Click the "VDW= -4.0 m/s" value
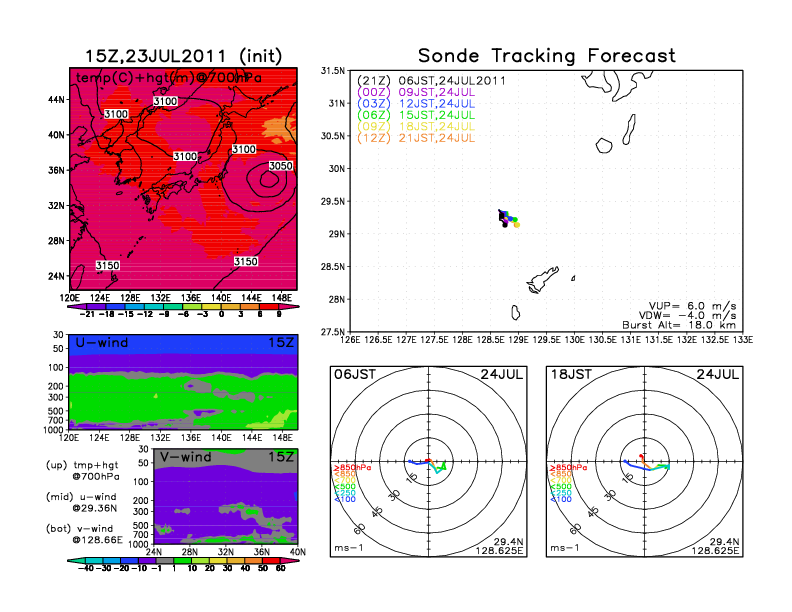Screen dimensions: 792x612 (x=687, y=316)
